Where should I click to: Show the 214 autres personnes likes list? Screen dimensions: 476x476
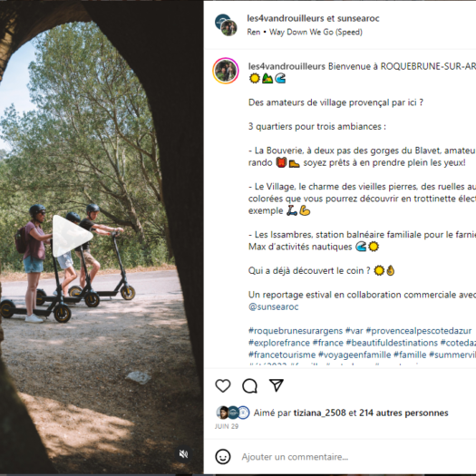pyautogui.click(x=403, y=413)
